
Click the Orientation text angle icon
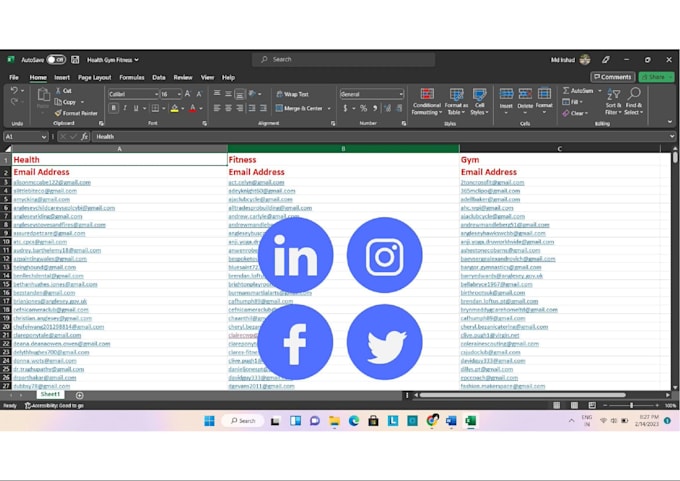pos(252,94)
